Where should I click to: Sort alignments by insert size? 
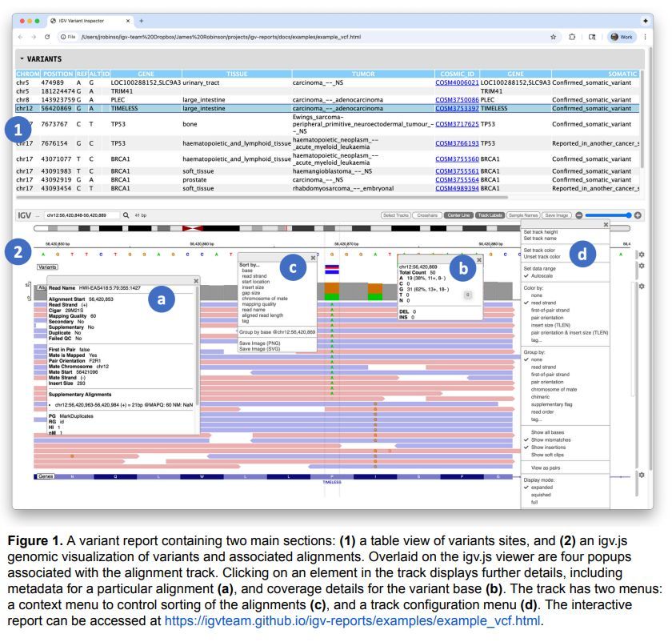coord(253,287)
